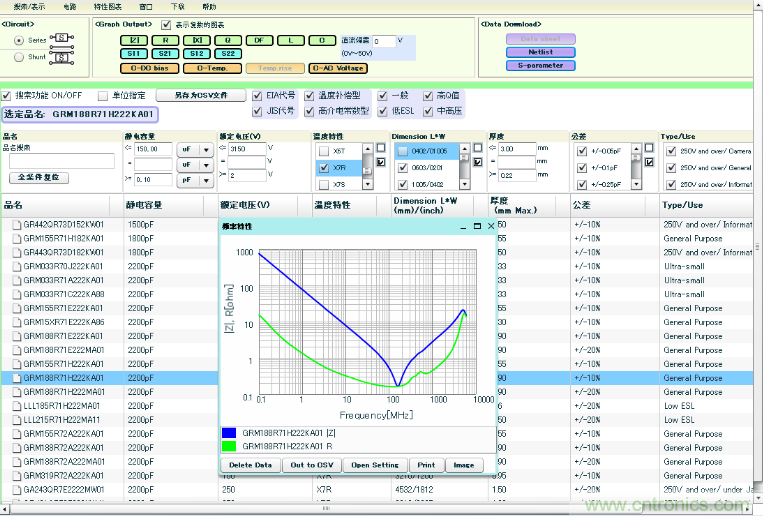Open the 帮助 menu
This screenshot has width=769, height=520.
209,6
